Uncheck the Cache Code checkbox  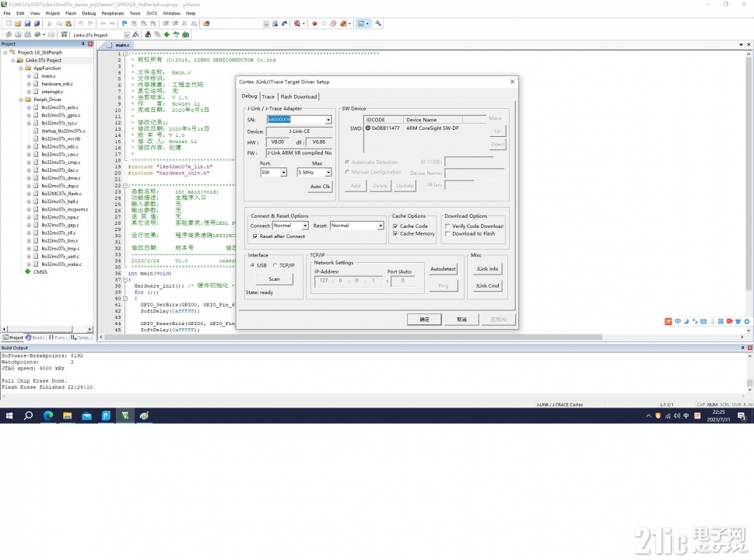[x=395, y=226]
